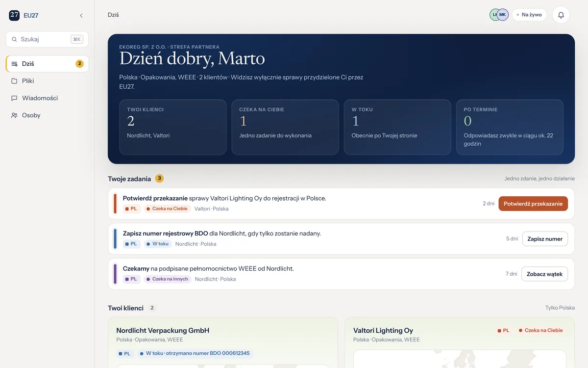Screen dimensions: 588x368
Task: Collapse the sidebar with the chevron
Action: pyautogui.click(x=81, y=16)
